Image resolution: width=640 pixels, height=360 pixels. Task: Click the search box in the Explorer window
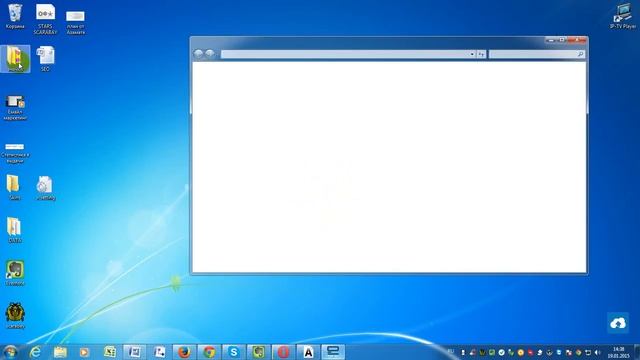537,54
